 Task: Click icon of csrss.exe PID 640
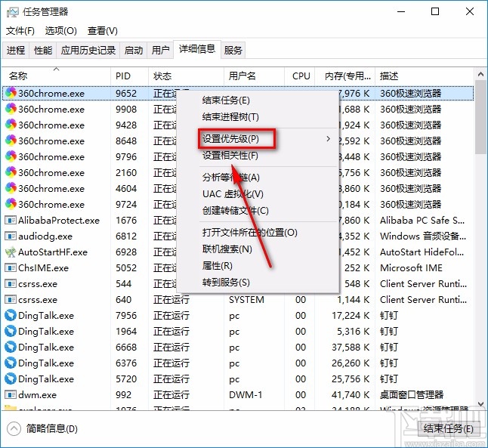(x=11, y=299)
